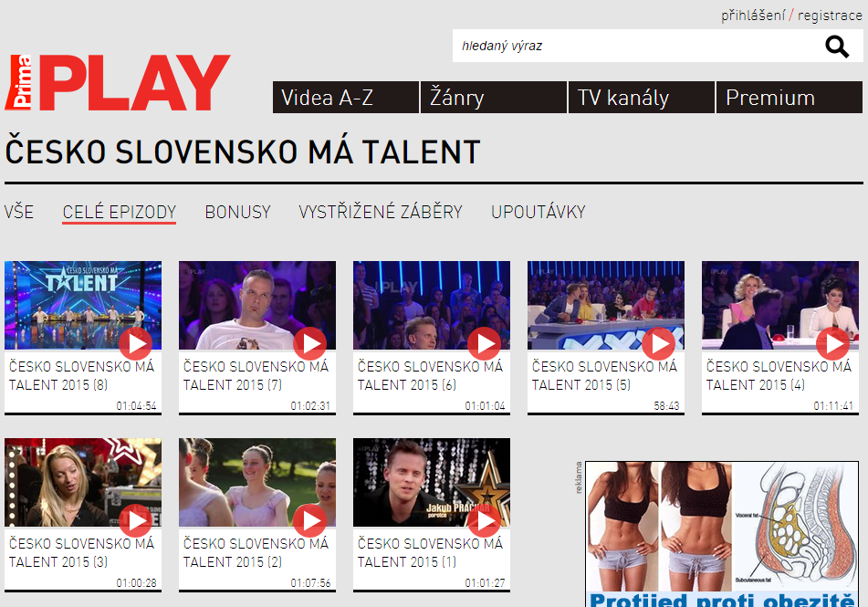Open the Žánry menu
Image resolution: width=868 pixels, height=607 pixels.
tap(494, 98)
